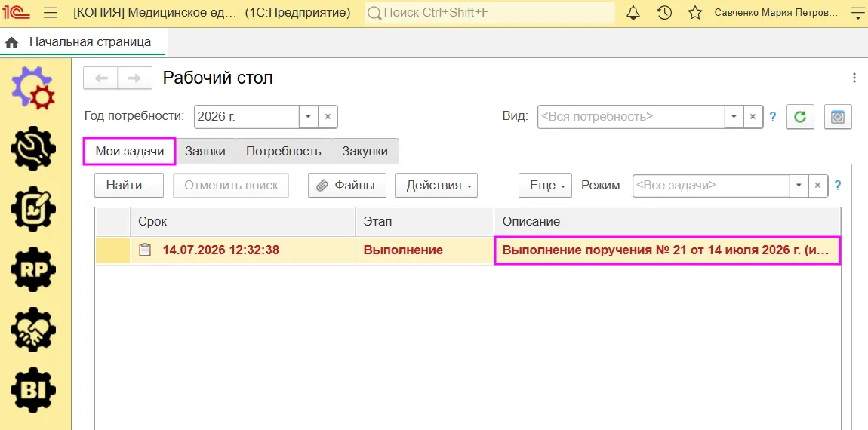
Task: Expand the Режим dropdown list
Action: pyautogui.click(x=799, y=186)
